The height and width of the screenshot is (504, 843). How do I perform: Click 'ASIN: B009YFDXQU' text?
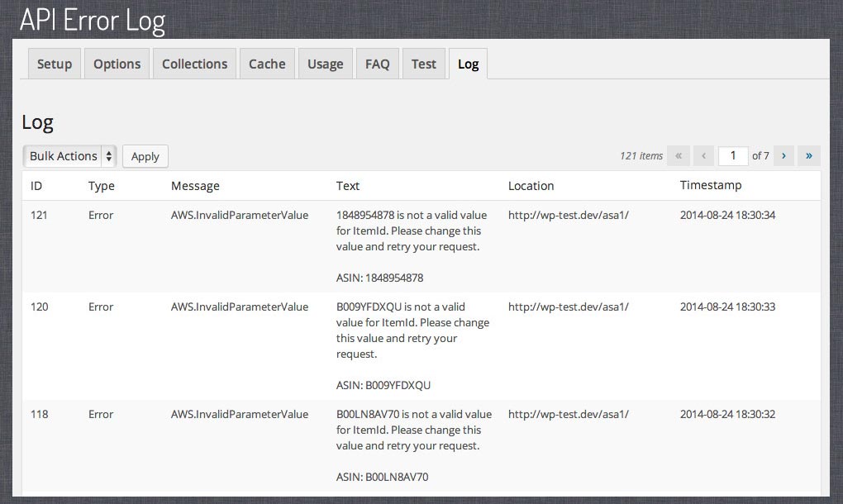[383, 385]
